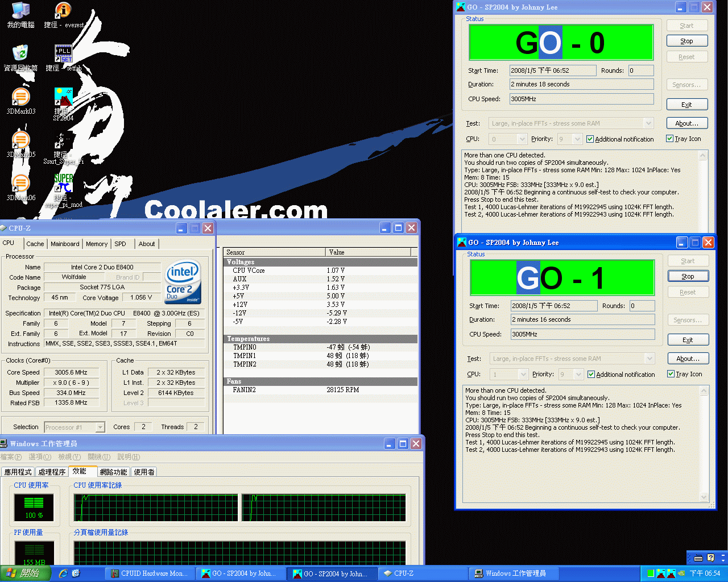Click the keyboard icon in language bar
This screenshot has width=728, height=582.
tap(698, 558)
